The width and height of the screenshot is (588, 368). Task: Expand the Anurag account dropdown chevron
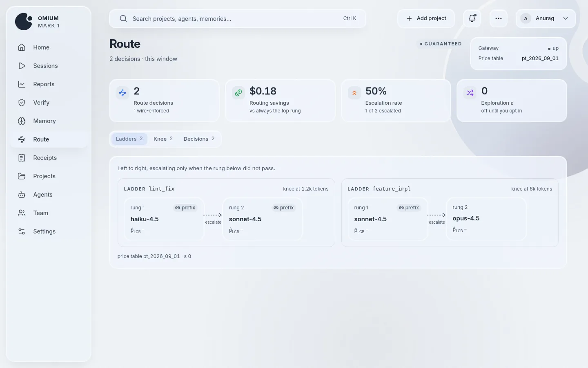(x=566, y=18)
